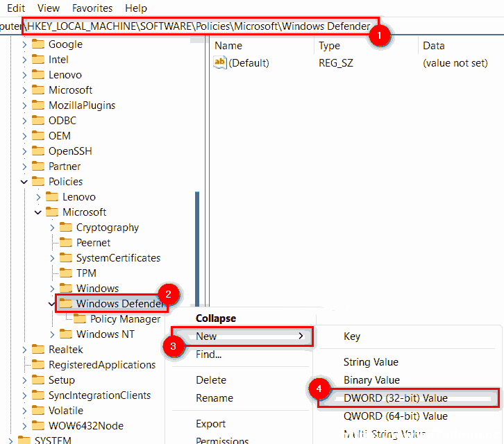Open the Edit menu
This screenshot has width=504, height=444.
point(16,8)
